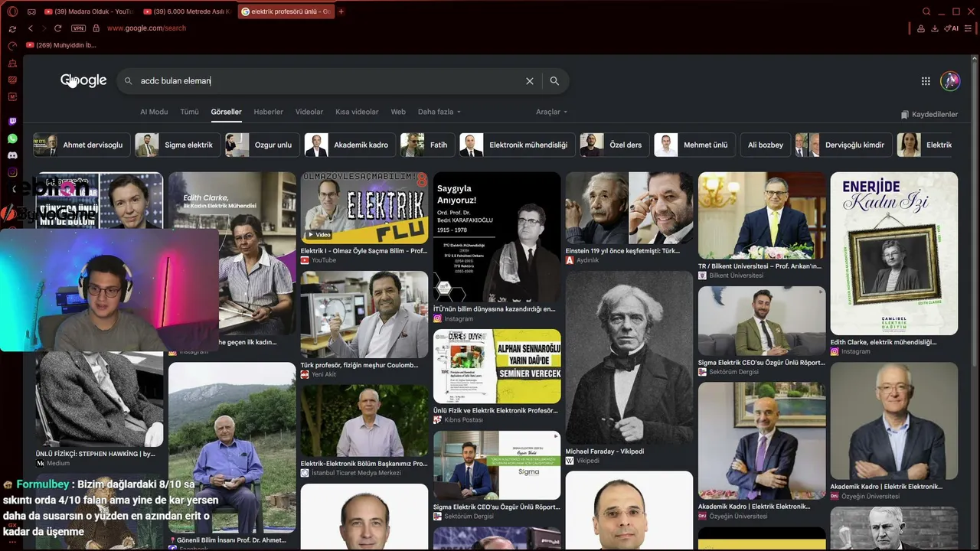Open Michael Faraday - Vikipedi link

[x=604, y=452]
